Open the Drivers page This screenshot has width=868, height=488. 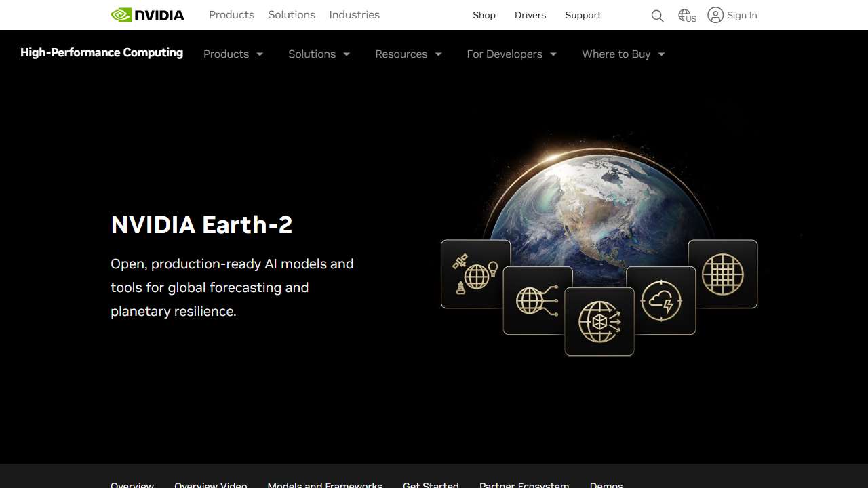pos(530,15)
